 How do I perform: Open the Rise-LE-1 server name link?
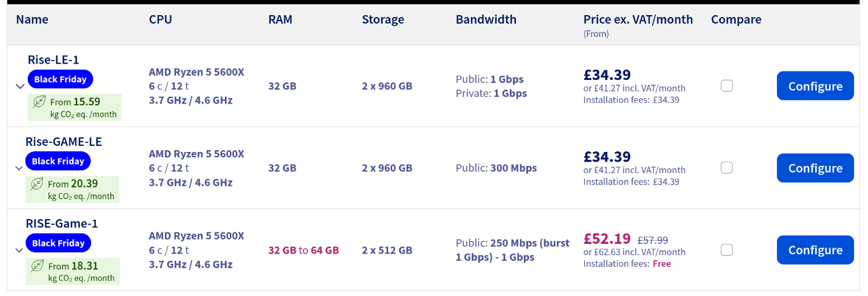53,60
